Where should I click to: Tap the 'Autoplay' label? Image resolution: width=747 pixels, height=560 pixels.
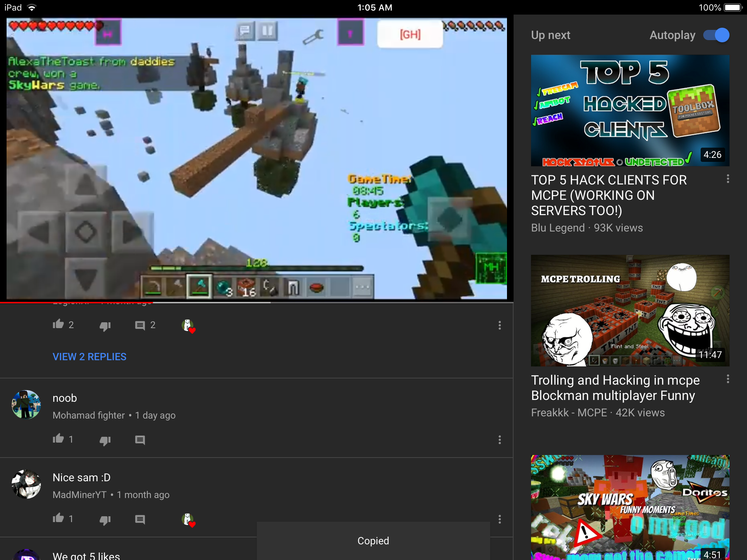[x=672, y=35]
